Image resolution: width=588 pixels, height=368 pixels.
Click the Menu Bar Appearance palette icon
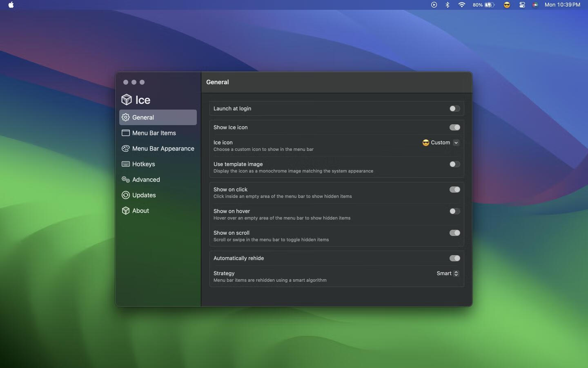coord(126,148)
